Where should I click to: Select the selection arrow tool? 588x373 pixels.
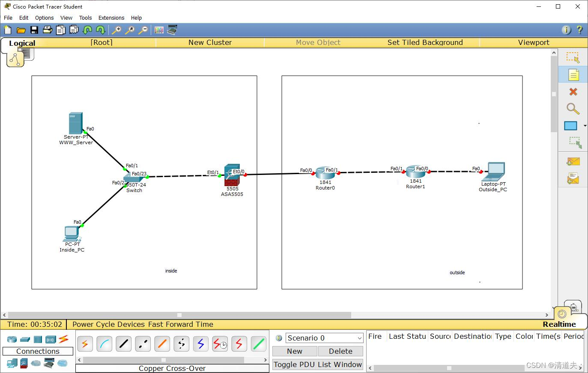point(573,57)
